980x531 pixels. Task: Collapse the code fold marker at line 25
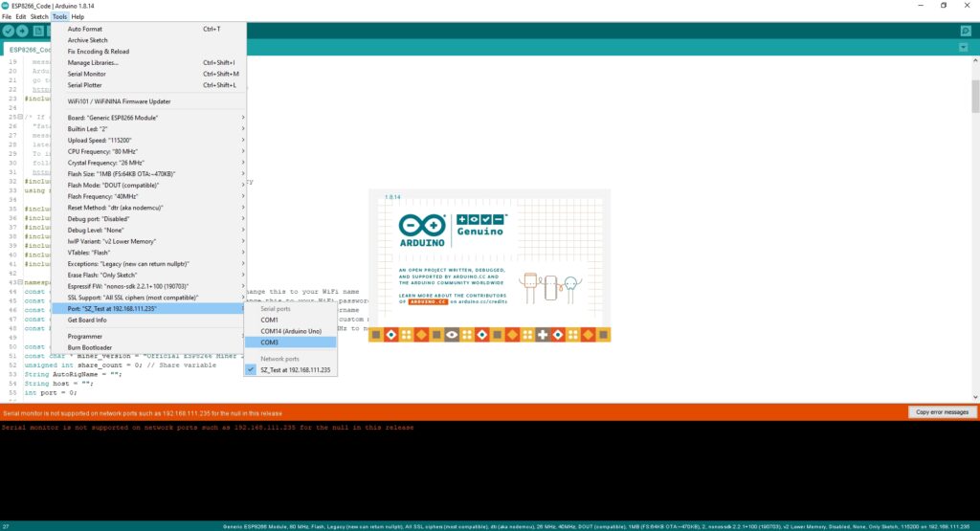pos(20,117)
